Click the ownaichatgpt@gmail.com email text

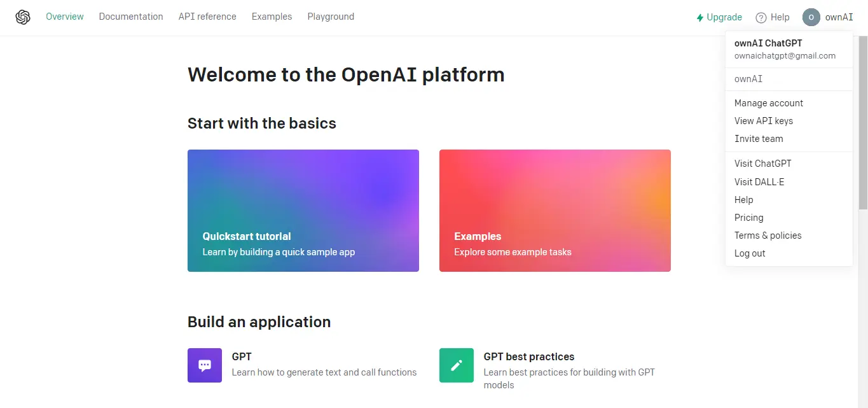(x=785, y=56)
